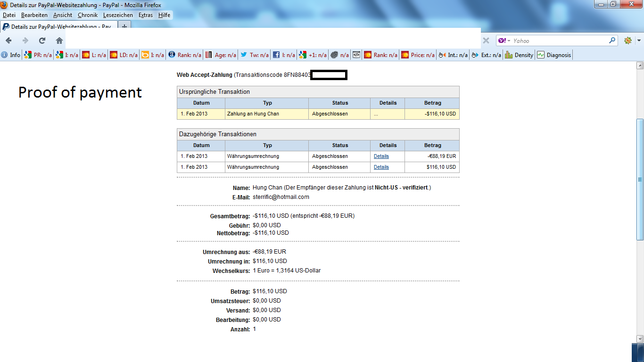Click 'Abgeschlossen' status in original transaction row

click(x=330, y=114)
